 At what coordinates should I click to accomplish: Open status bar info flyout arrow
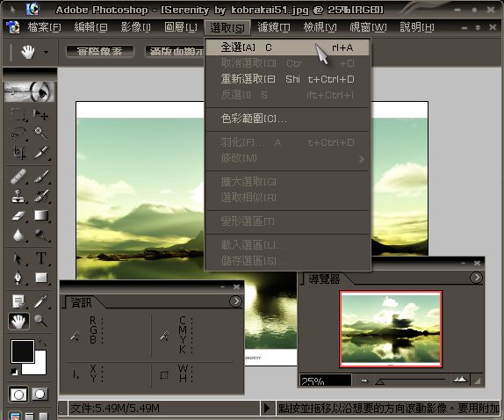[267, 409]
